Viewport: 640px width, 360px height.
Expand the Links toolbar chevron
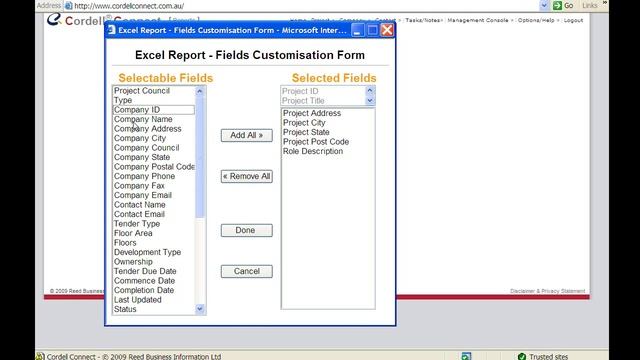(605, 3)
